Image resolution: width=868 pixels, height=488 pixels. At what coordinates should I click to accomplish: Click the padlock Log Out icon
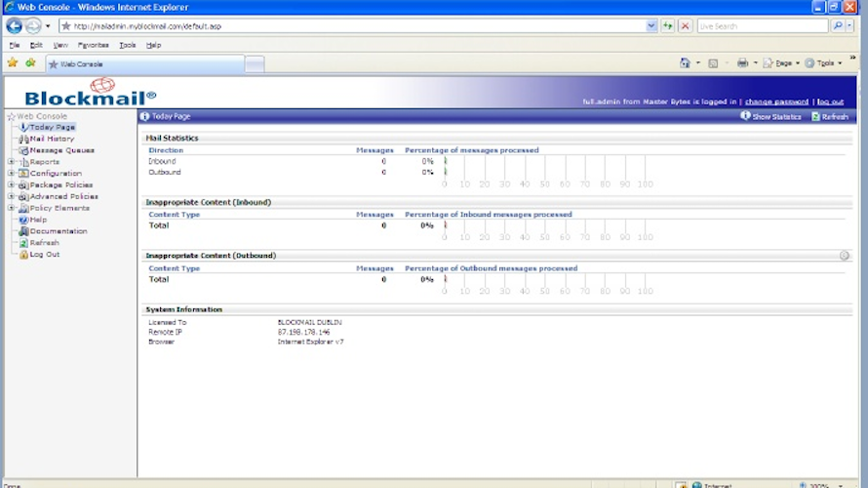tap(23, 255)
